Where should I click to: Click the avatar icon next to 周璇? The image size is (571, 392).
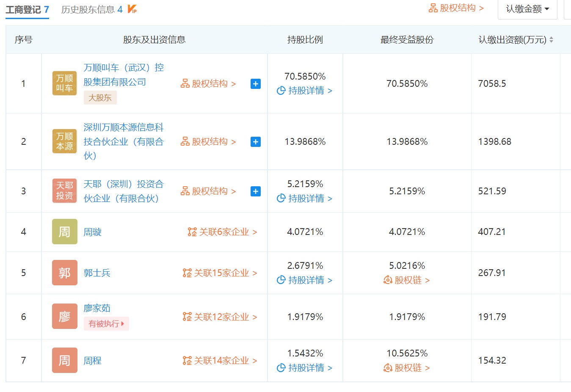click(64, 232)
